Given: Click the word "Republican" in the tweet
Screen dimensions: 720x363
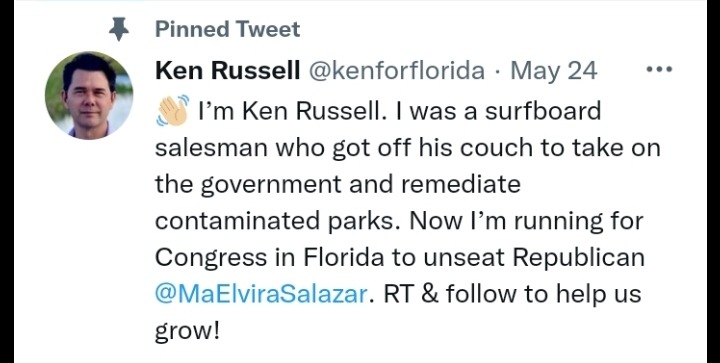Looking at the screenshot, I should 579,259.
